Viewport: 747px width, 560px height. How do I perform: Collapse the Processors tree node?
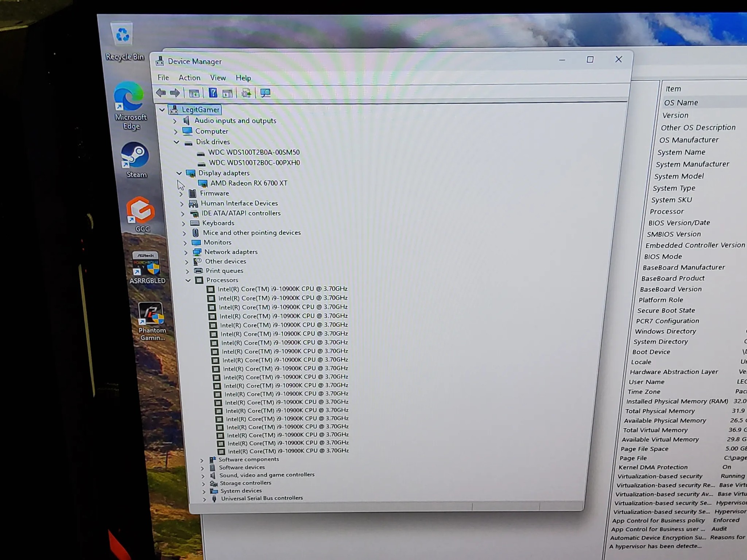click(188, 280)
